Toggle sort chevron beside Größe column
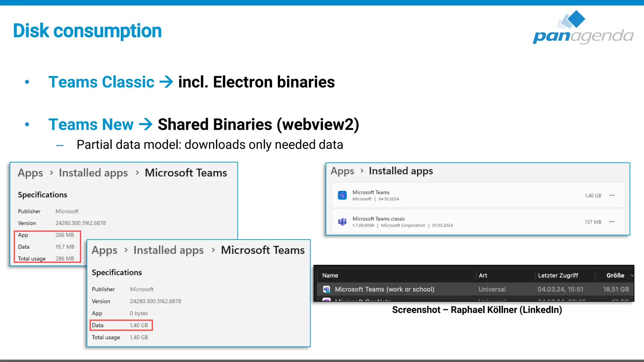Viewport: 644px width, 362px height. coord(632,275)
